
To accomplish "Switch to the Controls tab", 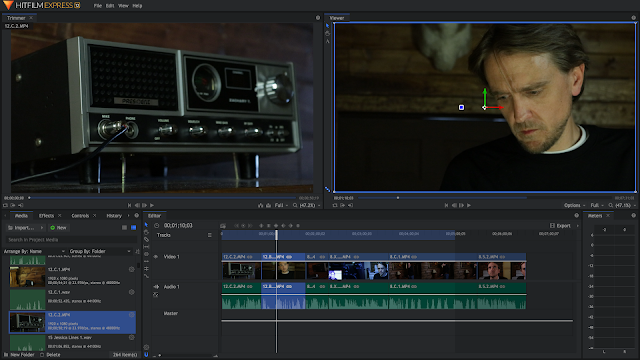I will click(80, 216).
